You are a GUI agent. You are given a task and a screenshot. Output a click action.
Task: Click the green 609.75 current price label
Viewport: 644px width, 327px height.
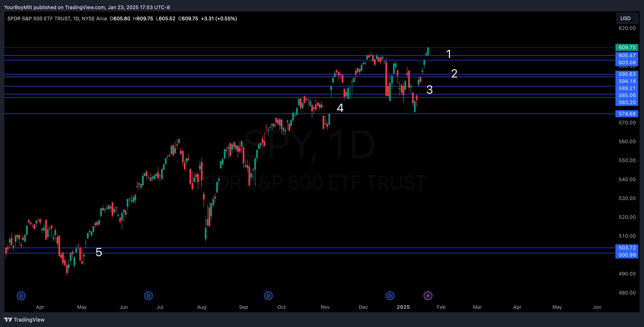627,47
